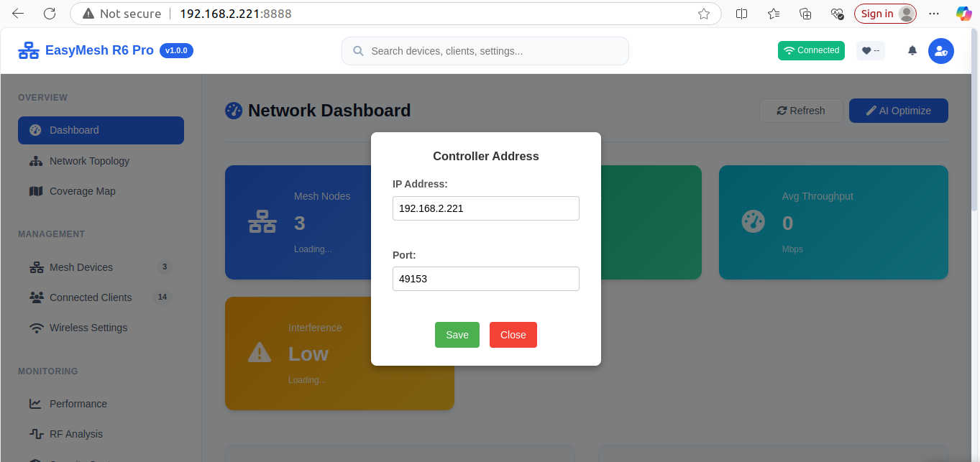Open Network Topology in sidebar

(x=89, y=161)
